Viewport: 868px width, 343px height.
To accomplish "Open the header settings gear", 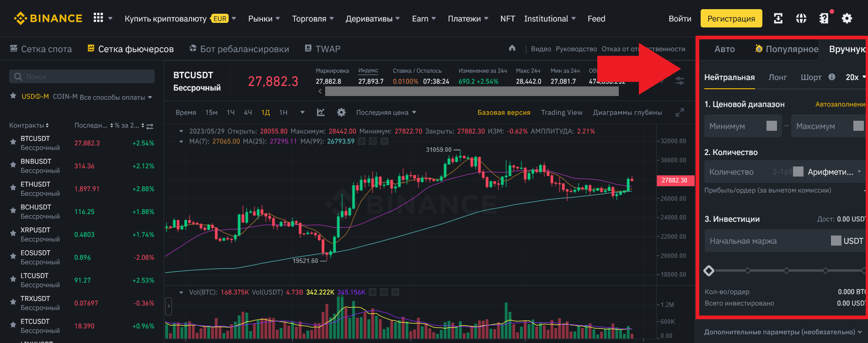I will (x=847, y=18).
